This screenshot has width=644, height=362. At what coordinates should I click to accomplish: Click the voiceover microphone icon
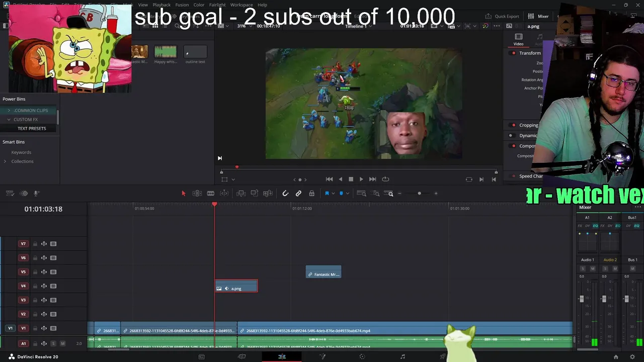36,194
